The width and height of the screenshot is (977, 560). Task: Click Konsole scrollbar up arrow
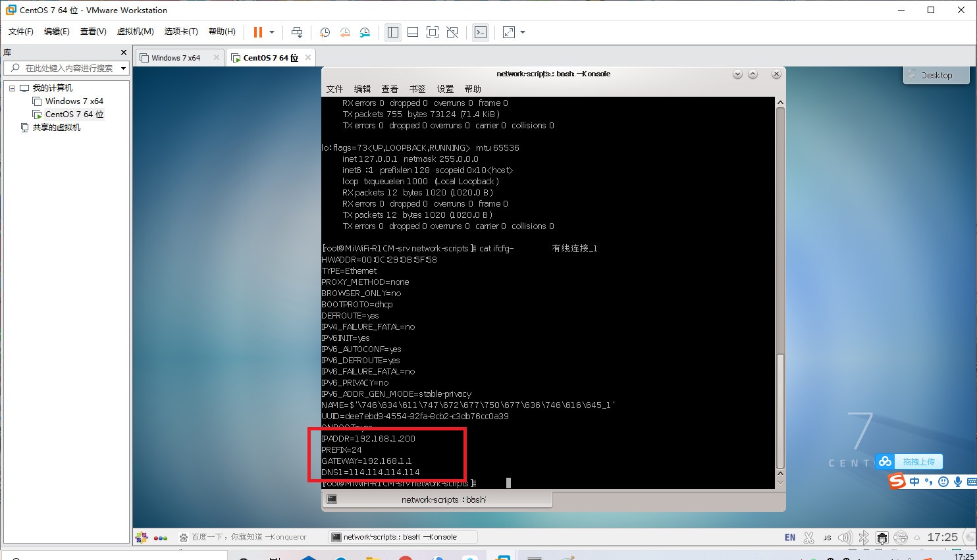(x=780, y=103)
